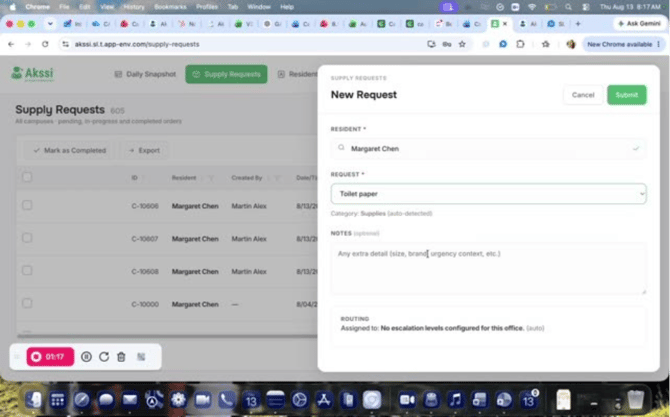The height and width of the screenshot is (417, 670).
Task: Switch to the Residents tab
Action: tap(297, 74)
